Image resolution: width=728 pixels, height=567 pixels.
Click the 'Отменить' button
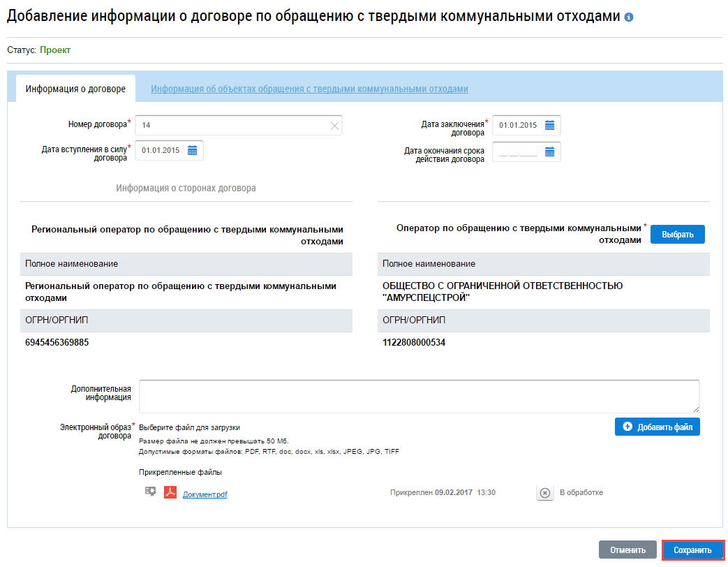click(x=627, y=550)
